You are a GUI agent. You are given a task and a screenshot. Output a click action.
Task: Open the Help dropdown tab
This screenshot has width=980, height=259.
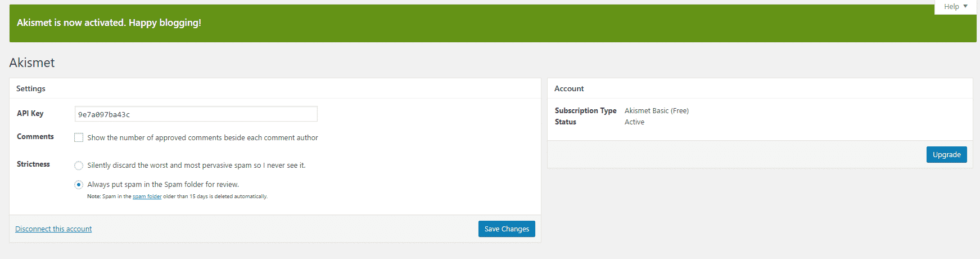click(955, 7)
